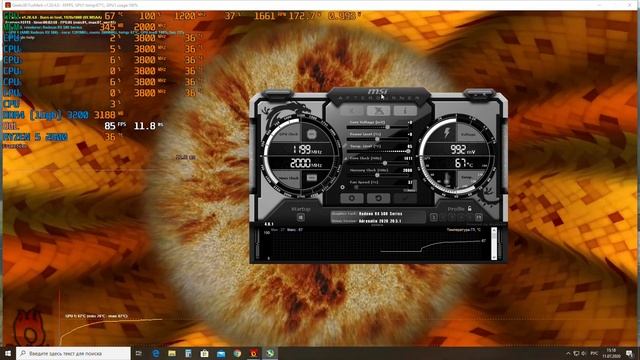Toggle the power/temp limit link icon

coord(345,145)
